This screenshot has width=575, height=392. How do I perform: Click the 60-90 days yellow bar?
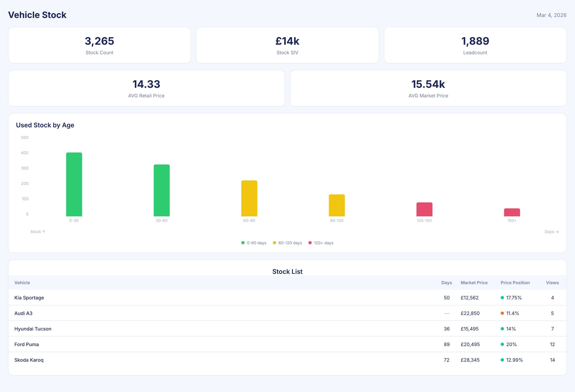249,198
